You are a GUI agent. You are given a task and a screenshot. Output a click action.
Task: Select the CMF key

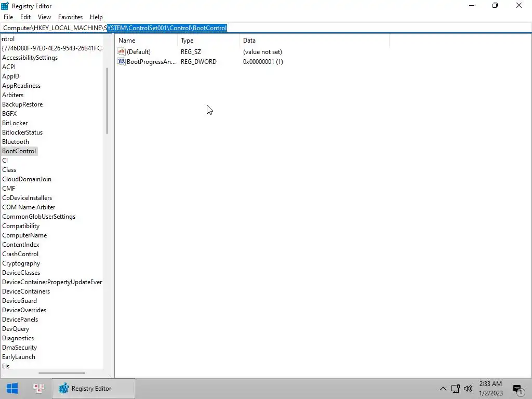tap(8, 189)
